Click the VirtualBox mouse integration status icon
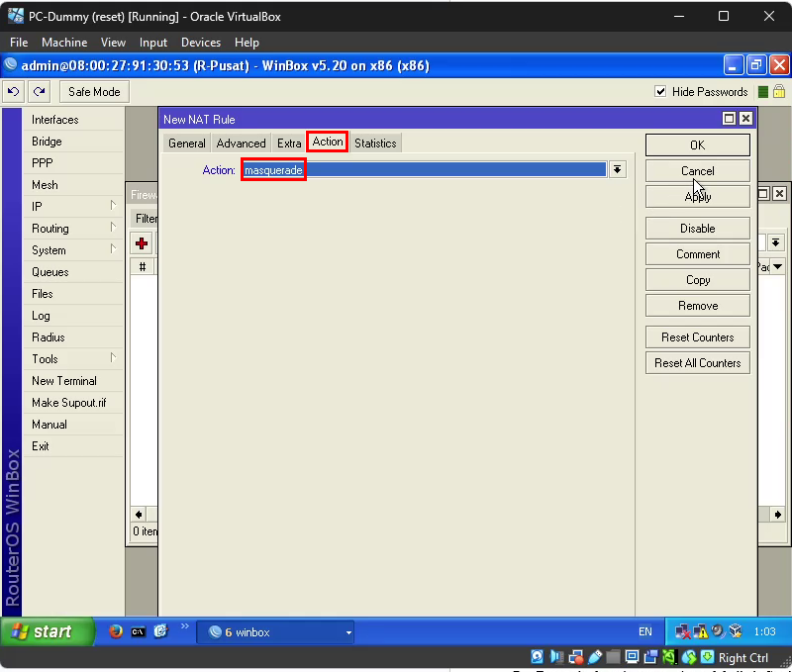 coord(688,657)
